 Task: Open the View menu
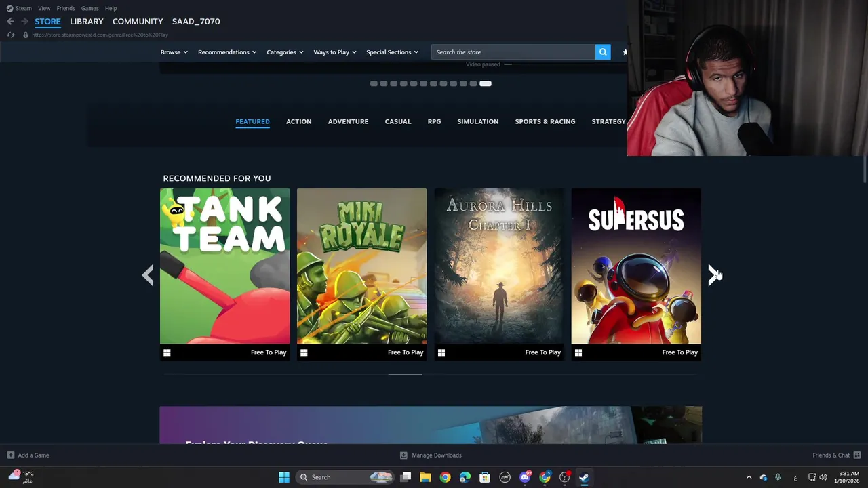44,8
